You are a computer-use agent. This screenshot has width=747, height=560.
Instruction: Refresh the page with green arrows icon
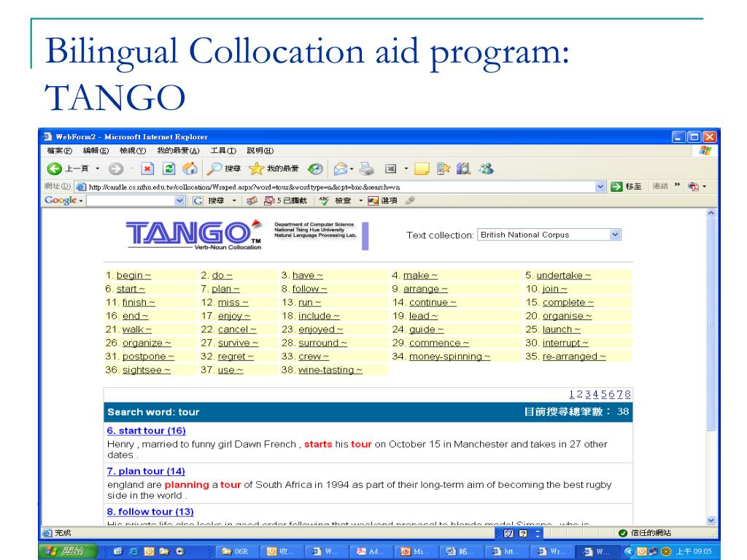point(169,168)
